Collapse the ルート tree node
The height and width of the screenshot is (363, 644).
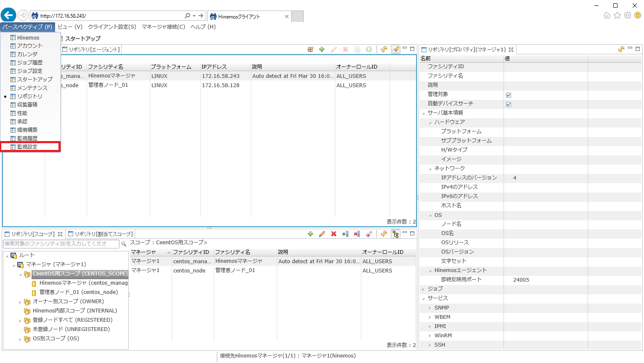[7, 256]
